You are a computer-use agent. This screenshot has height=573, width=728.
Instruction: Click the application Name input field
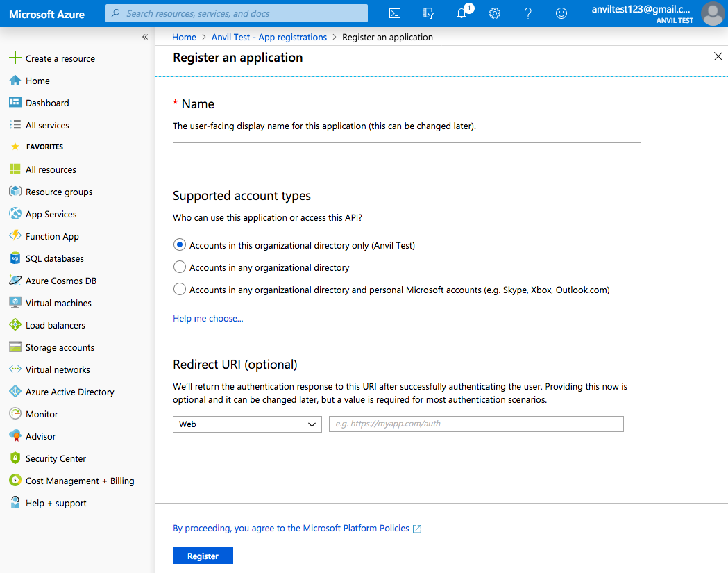[406, 150]
